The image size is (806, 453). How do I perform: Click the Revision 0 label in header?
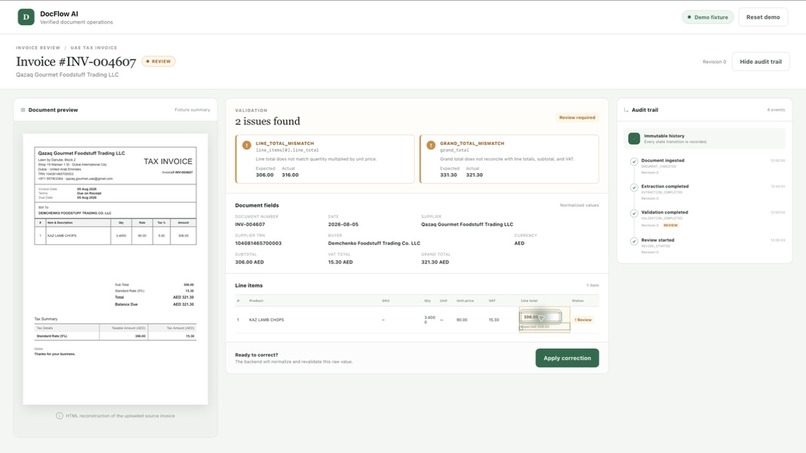[x=714, y=62]
